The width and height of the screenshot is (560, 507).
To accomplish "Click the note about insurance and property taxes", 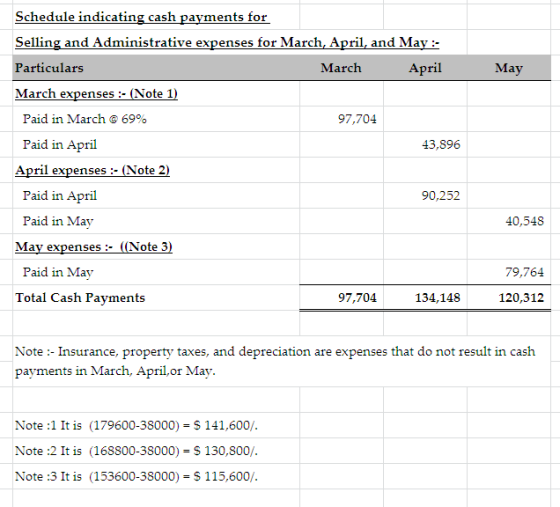I will coord(275,361).
